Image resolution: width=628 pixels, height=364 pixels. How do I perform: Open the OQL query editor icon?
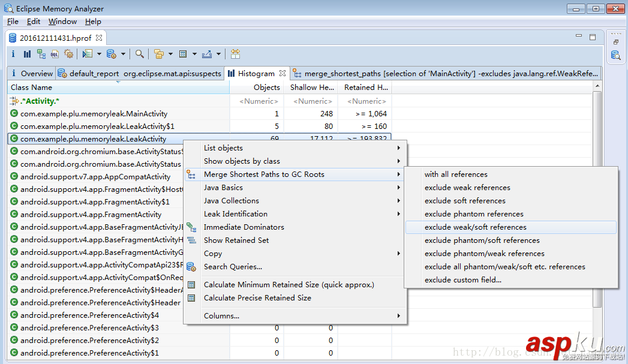(55, 54)
